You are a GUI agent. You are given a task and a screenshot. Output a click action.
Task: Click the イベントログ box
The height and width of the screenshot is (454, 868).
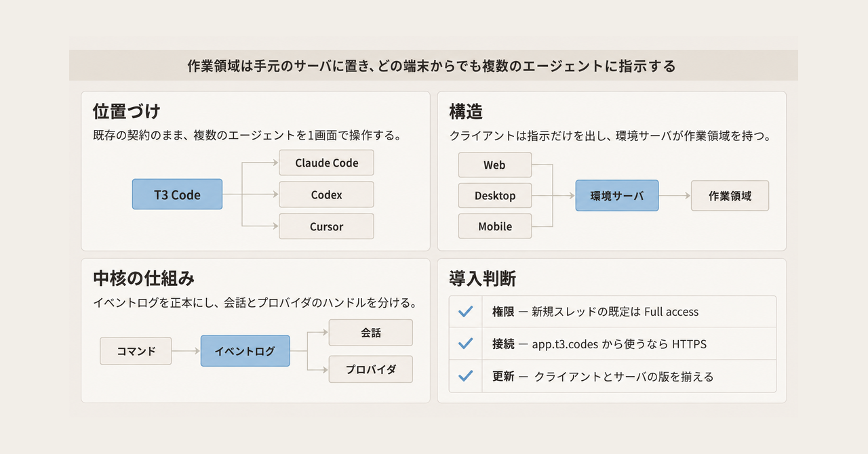pyautogui.click(x=245, y=351)
